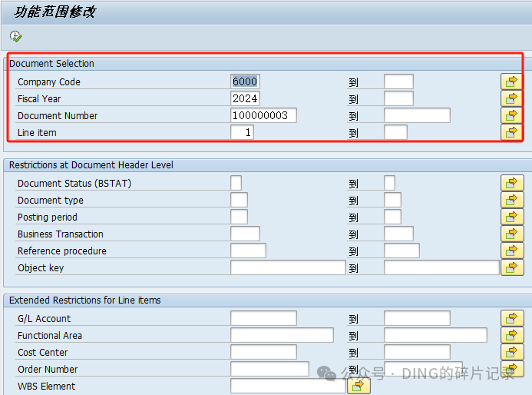
Task: Click the 'Company Code' label text
Action: 49,82
